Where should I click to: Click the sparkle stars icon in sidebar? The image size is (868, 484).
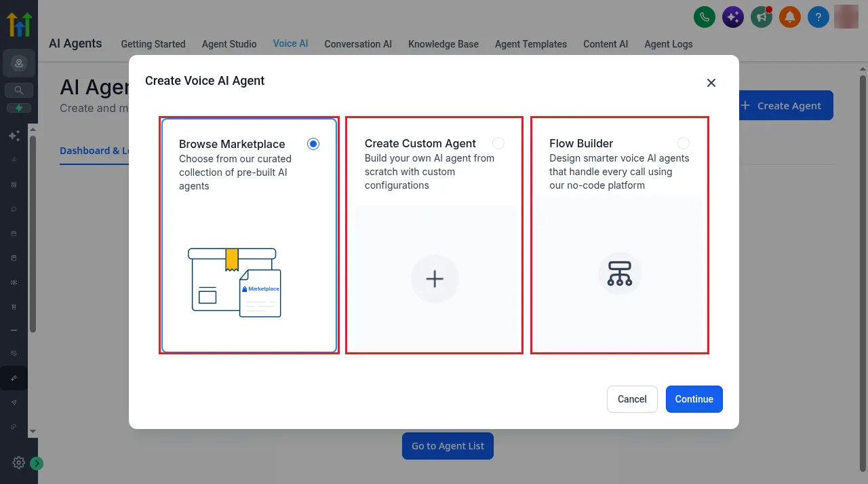(14, 136)
